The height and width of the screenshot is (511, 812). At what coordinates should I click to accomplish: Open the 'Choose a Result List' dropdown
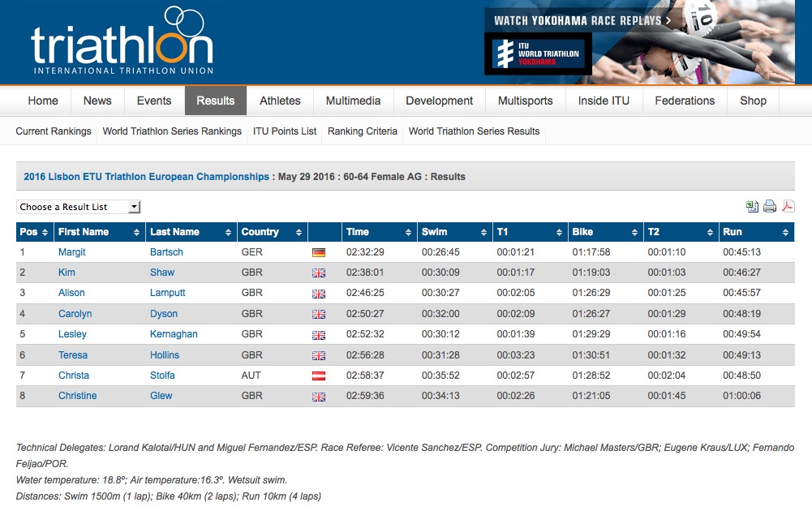pyautogui.click(x=79, y=207)
